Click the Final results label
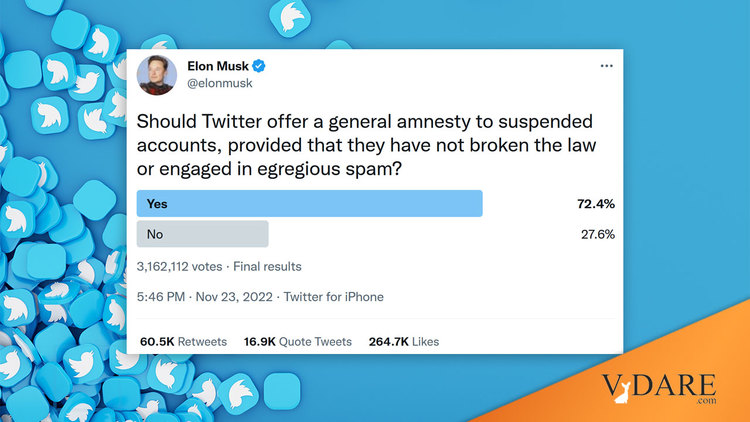This screenshot has height=422, width=750. pos(267,267)
